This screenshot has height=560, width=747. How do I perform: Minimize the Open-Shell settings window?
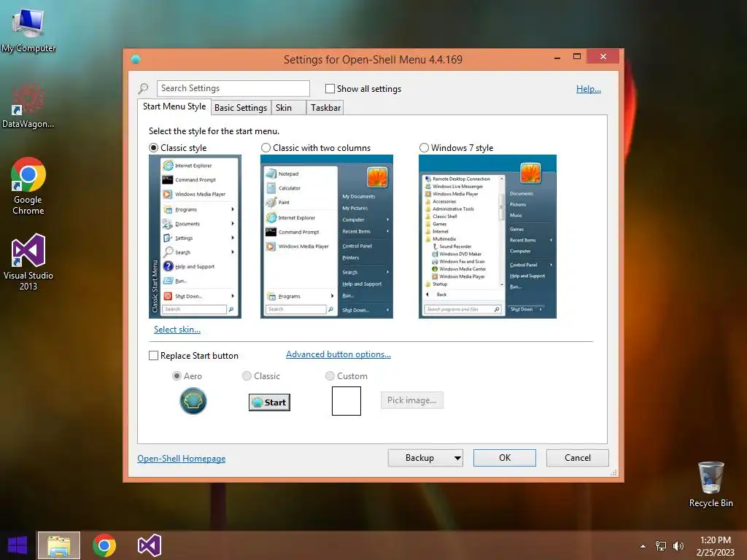[x=557, y=57]
